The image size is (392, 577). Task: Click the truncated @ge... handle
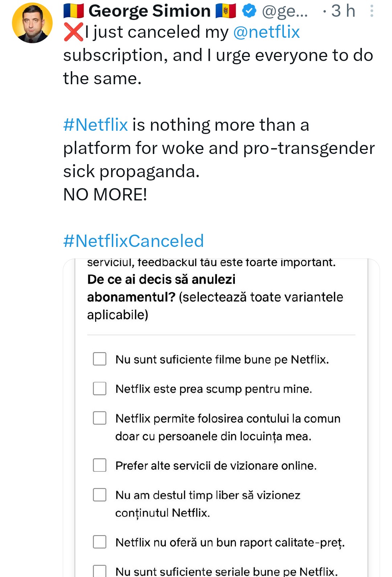(285, 11)
